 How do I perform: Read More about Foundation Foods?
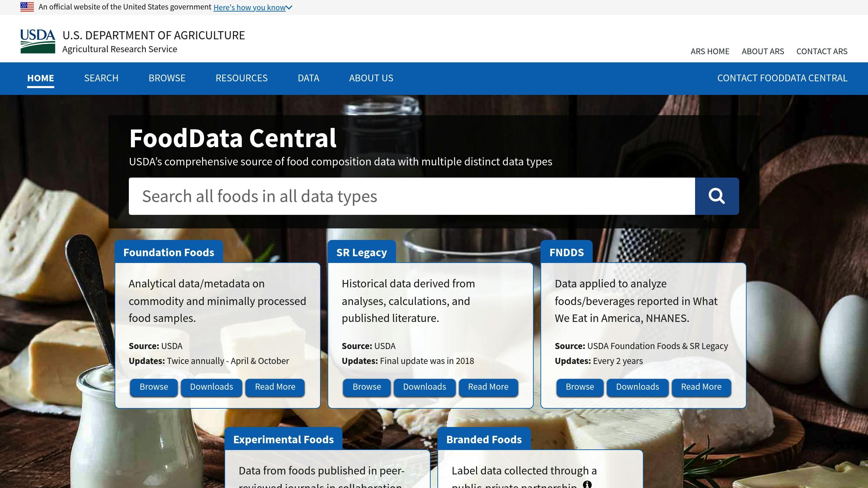(275, 387)
